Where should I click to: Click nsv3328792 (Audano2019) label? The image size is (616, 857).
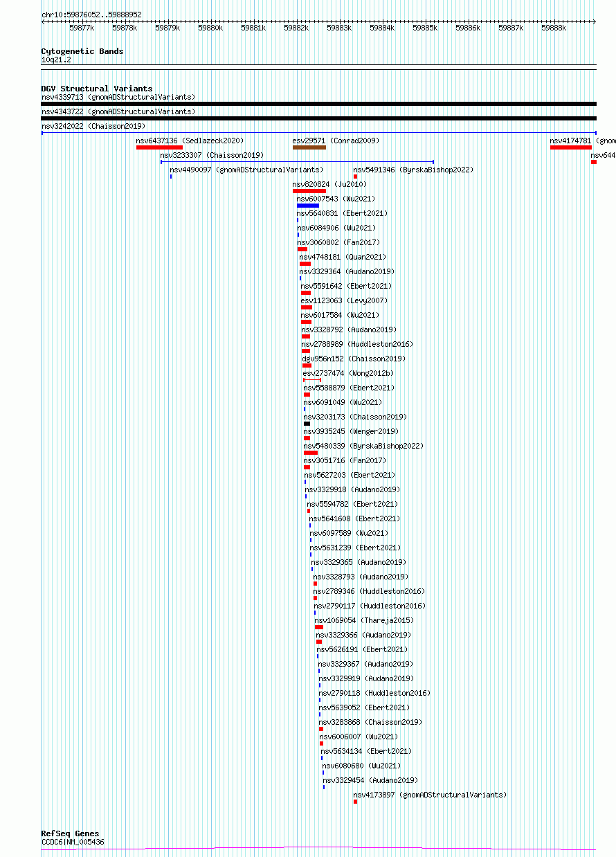pos(349,330)
